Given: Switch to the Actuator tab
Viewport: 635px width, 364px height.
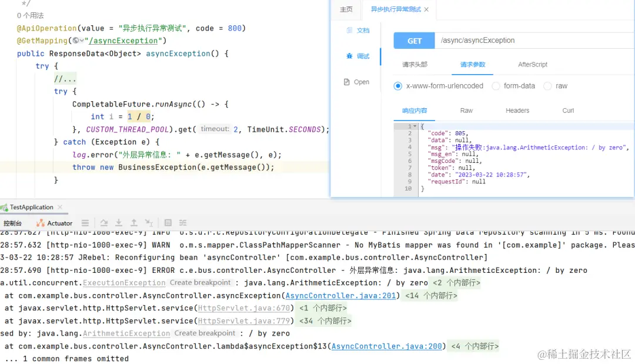Looking at the screenshot, I should point(54,223).
